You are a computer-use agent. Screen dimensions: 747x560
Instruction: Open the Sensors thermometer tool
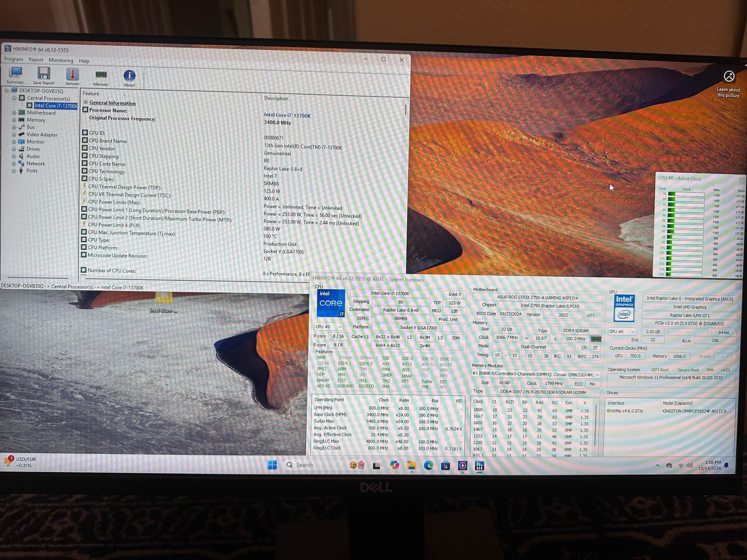72,77
